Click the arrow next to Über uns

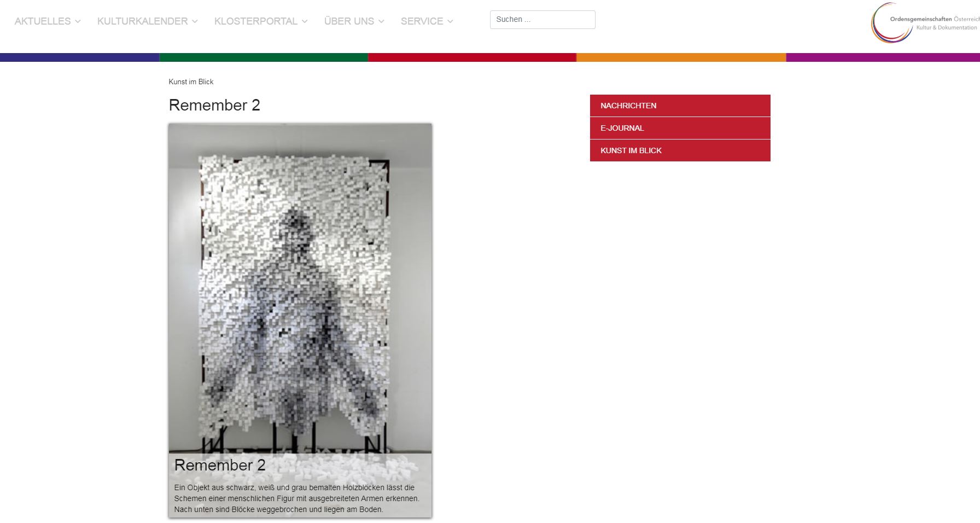click(381, 21)
